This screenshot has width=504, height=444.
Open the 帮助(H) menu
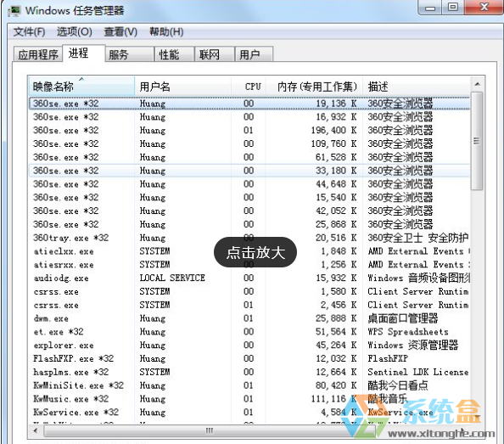click(x=166, y=31)
